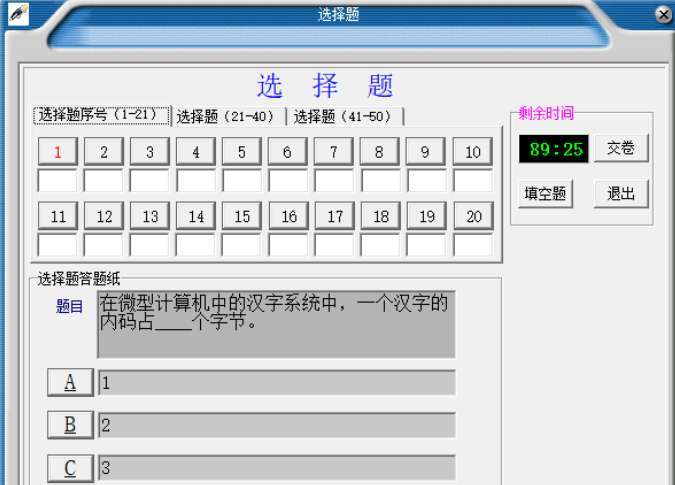
Task: Click answer box under question 20
Action: [473, 245]
